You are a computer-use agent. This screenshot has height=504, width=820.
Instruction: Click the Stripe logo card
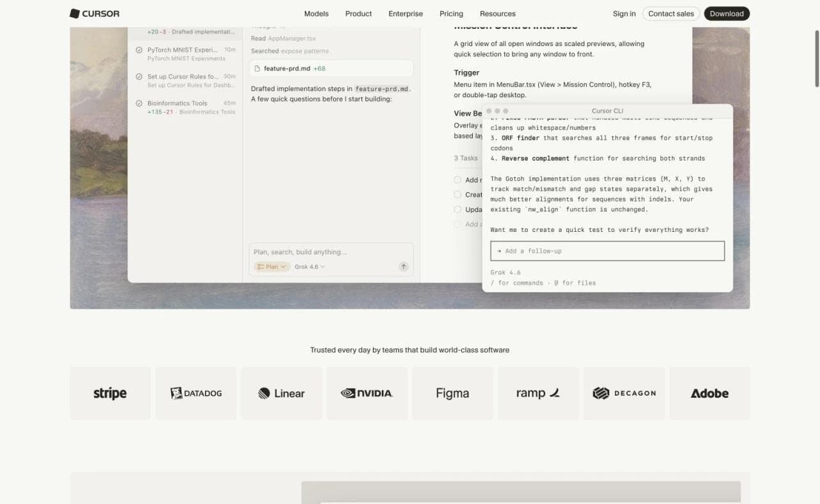pos(110,393)
